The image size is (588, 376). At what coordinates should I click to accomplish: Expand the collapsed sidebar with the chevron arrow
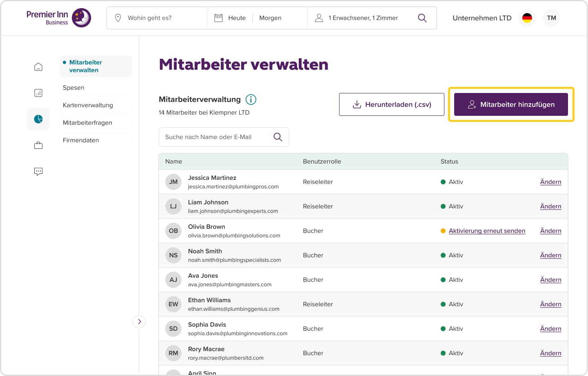coord(139,321)
